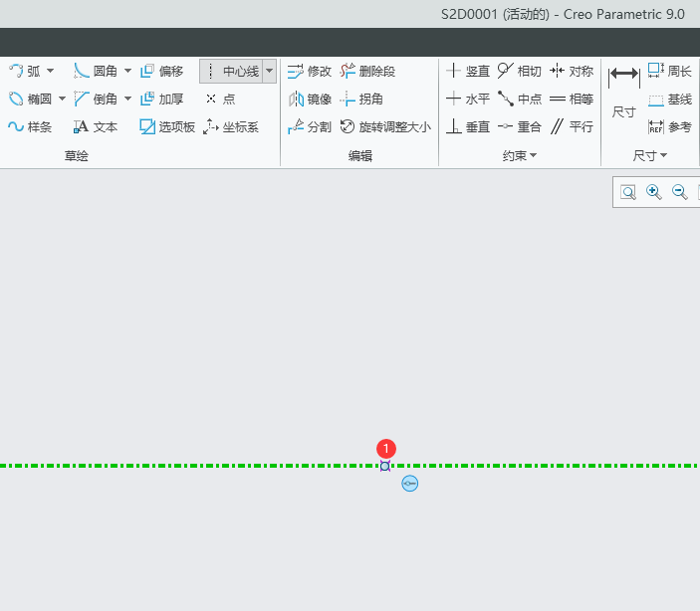Activate the Centerline (中心线) tool

[x=231, y=71]
